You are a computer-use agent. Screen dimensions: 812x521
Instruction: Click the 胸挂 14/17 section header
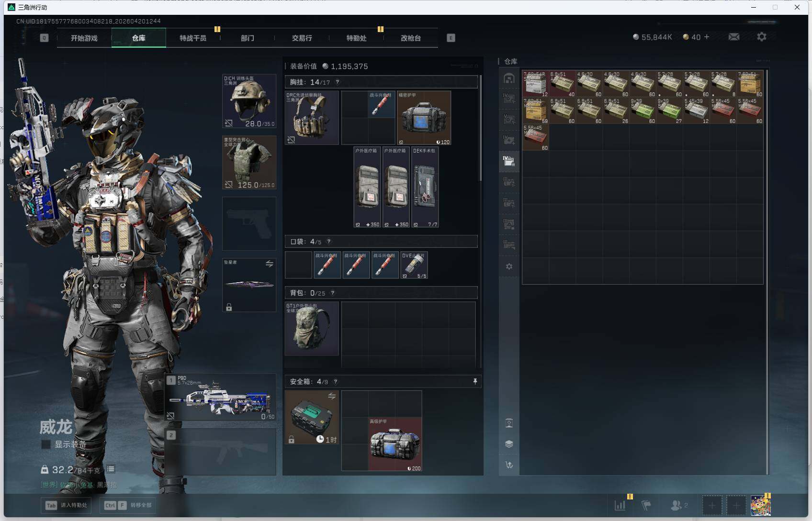[x=381, y=82]
